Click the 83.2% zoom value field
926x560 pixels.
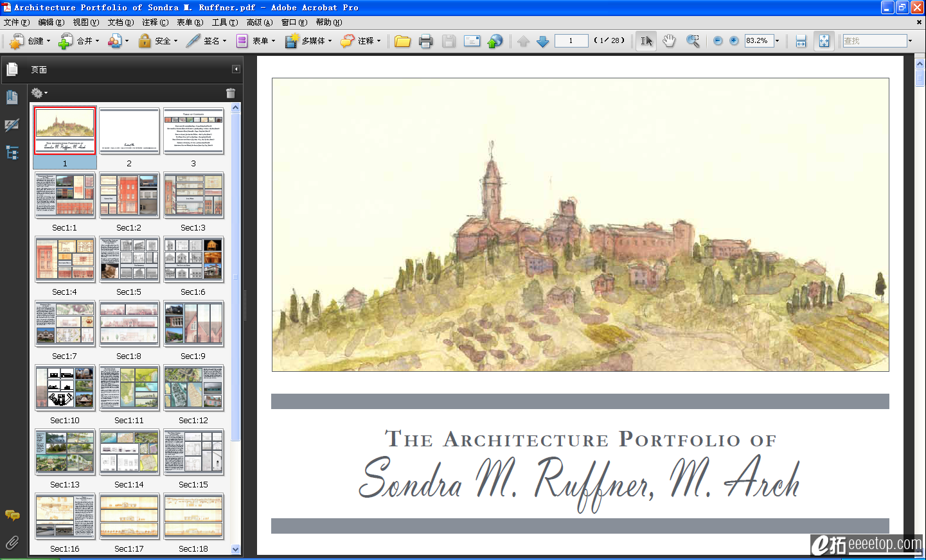(759, 40)
